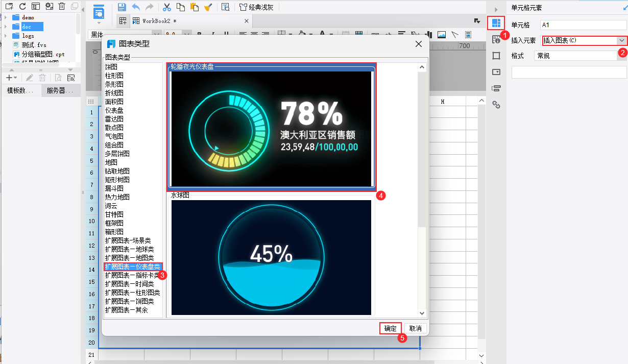Expand the collapsed right panel arrow
Viewport: 628px width, 364px height.
pyautogui.click(x=496, y=10)
